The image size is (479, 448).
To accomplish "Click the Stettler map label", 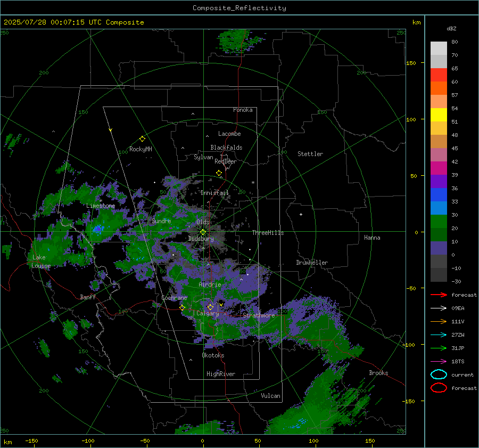I will click(x=310, y=154).
